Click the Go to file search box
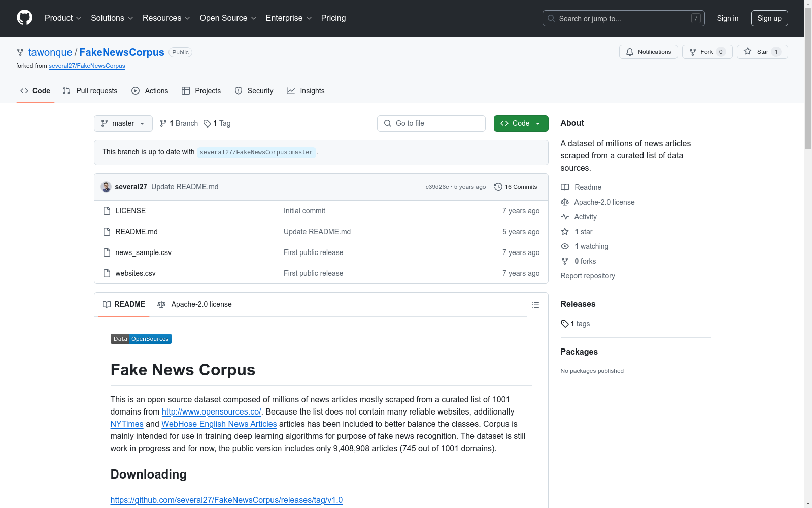The image size is (812, 508). click(431, 123)
